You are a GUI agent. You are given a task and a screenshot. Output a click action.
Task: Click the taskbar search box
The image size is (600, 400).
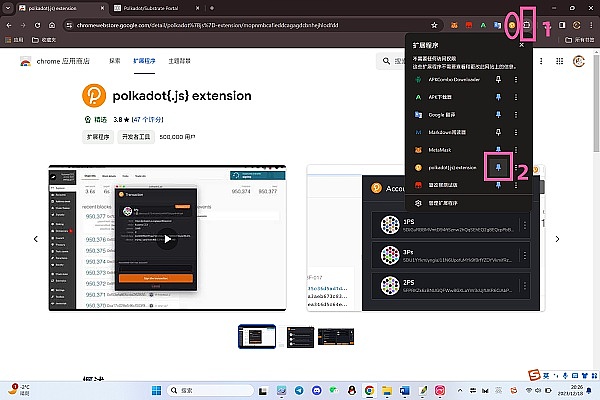pyautogui.click(x=210, y=390)
